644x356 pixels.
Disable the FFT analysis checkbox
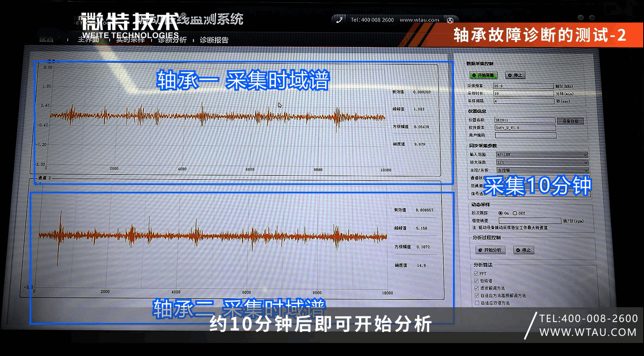click(476, 274)
